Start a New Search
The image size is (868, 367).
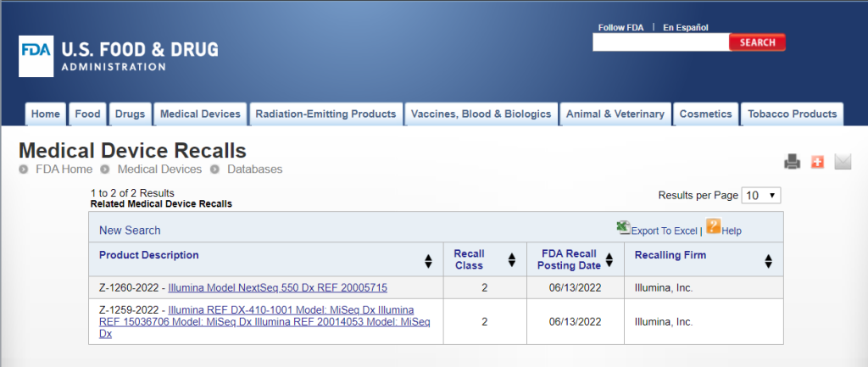click(x=130, y=231)
